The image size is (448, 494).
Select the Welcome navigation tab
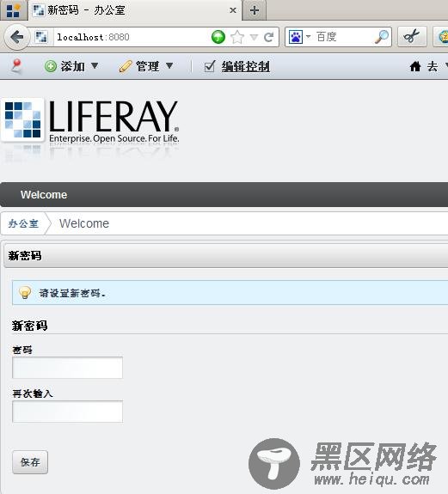[x=44, y=195]
